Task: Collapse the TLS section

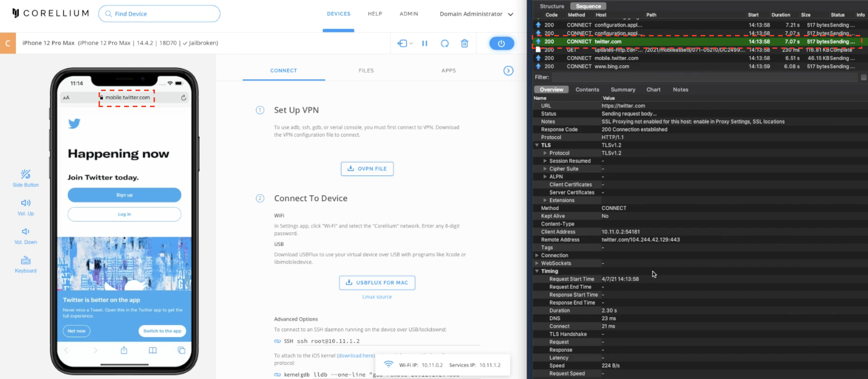Action: [537, 145]
